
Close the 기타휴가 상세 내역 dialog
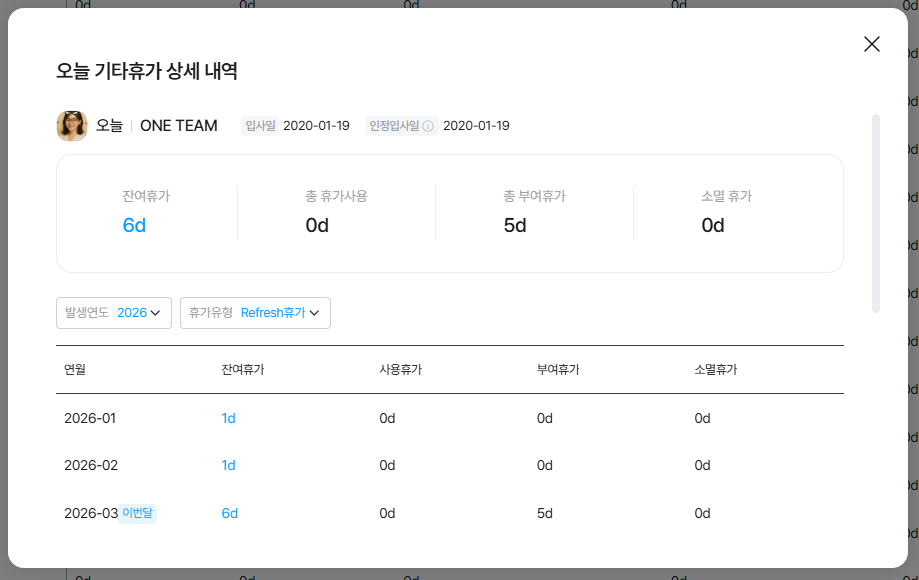pos(871,44)
